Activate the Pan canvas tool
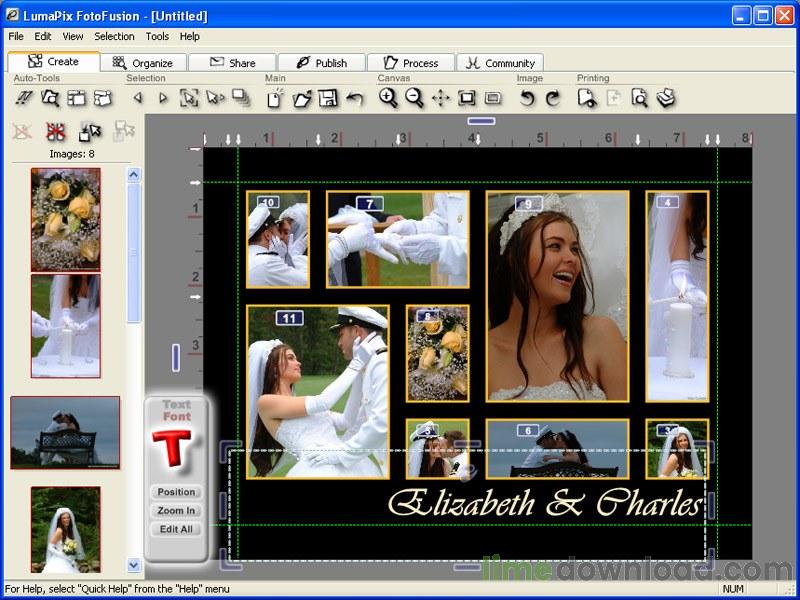 point(439,98)
